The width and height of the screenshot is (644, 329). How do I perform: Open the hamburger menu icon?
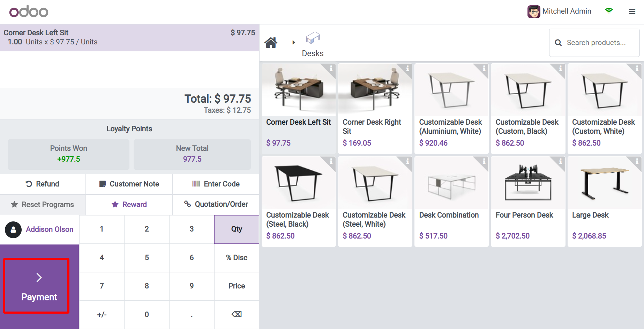point(632,12)
